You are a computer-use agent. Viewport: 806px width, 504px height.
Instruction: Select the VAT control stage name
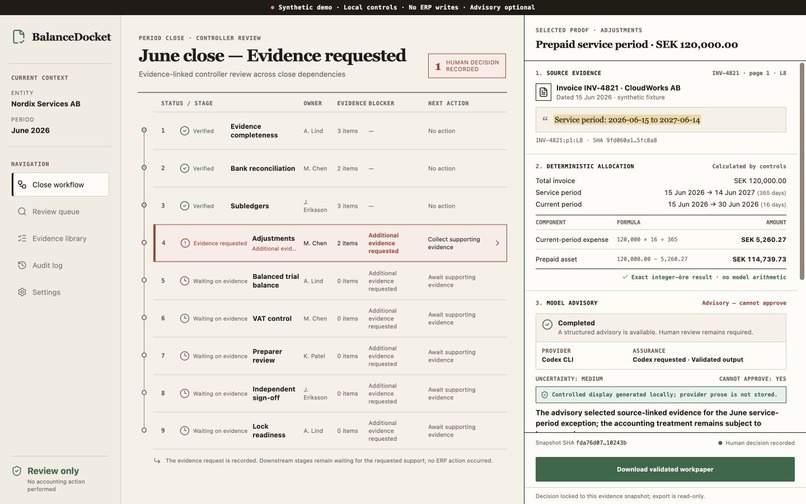coord(272,318)
